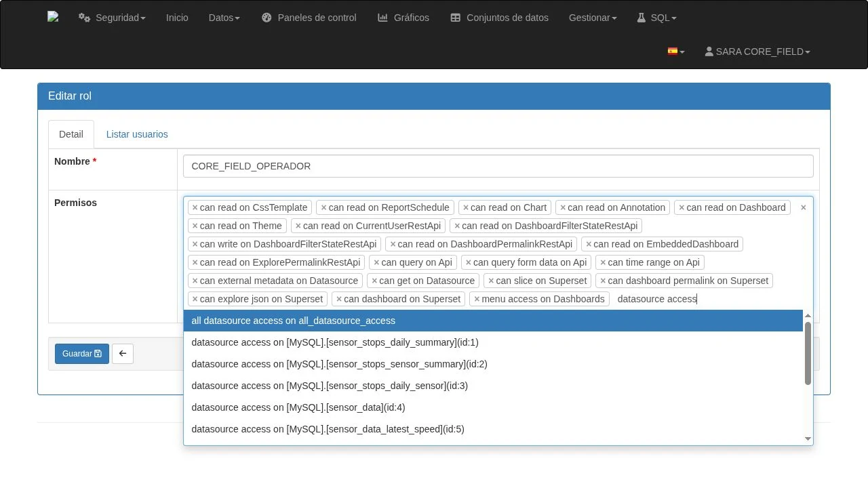The width and height of the screenshot is (868, 488).
Task: Remove 'can slice on Superset' permission
Action: pos(491,281)
